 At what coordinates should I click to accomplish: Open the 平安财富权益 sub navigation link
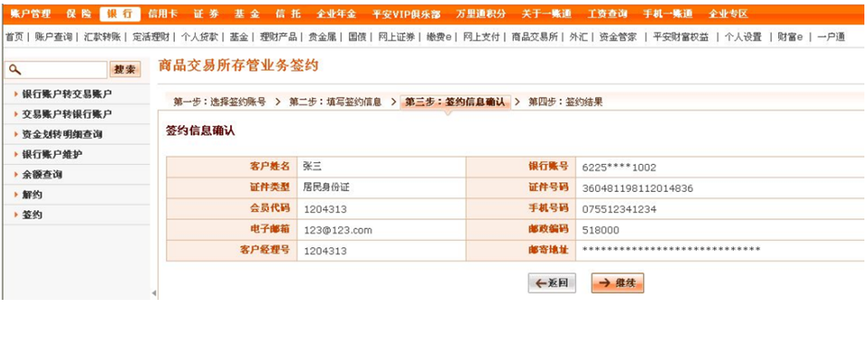pyautogui.click(x=680, y=37)
